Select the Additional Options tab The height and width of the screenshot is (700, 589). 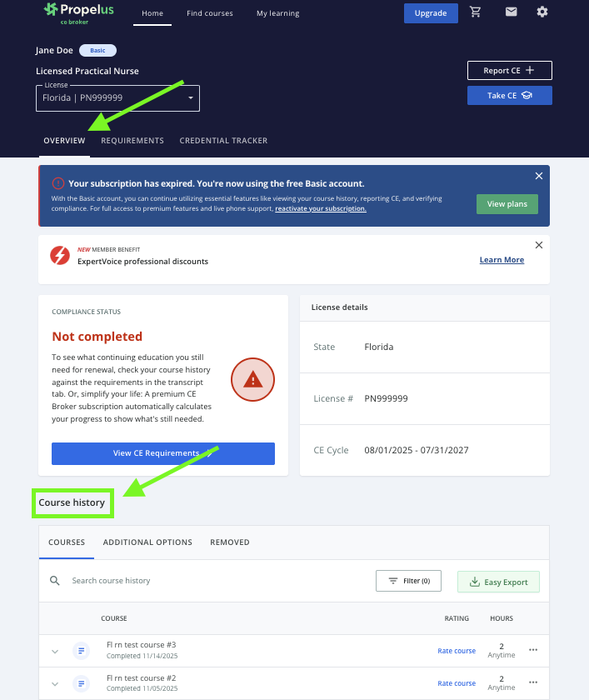147,542
